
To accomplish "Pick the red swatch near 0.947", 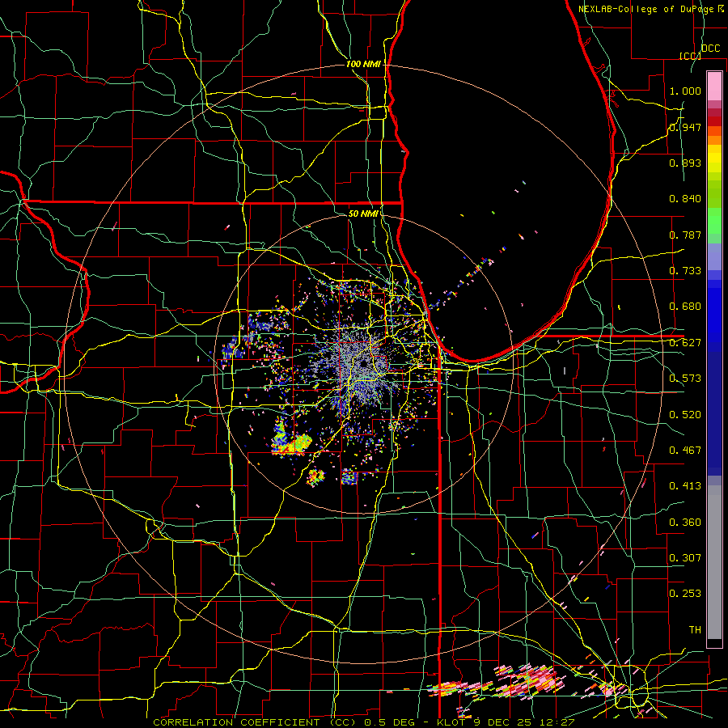I will click(714, 121).
